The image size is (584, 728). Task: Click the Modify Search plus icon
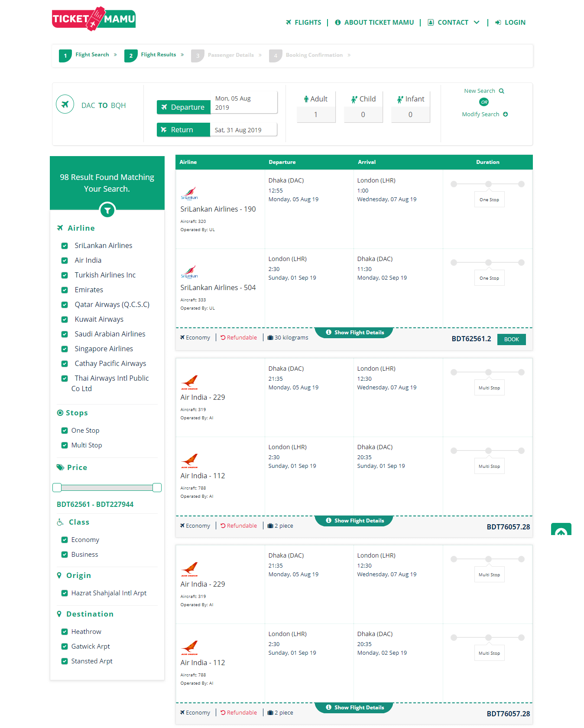[505, 114]
